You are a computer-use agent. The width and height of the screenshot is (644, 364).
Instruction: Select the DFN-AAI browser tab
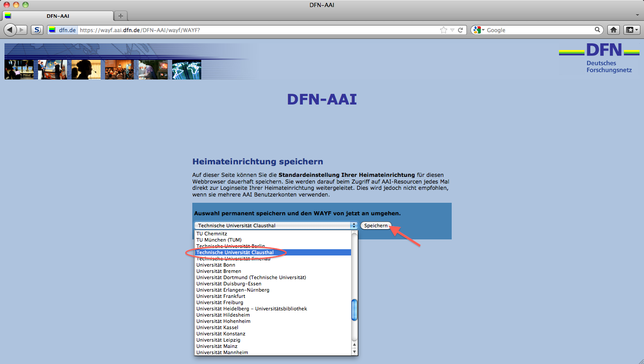[x=58, y=16]
